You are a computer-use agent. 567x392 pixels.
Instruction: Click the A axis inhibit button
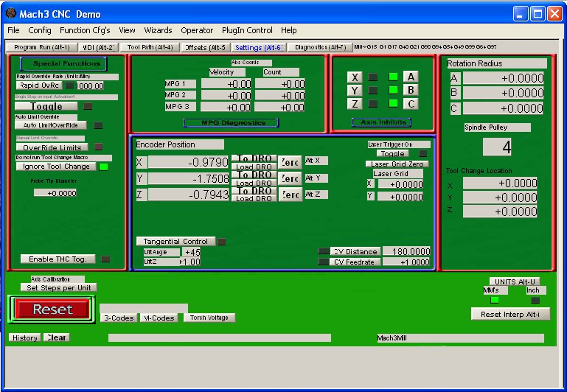[x=411, y=77]
